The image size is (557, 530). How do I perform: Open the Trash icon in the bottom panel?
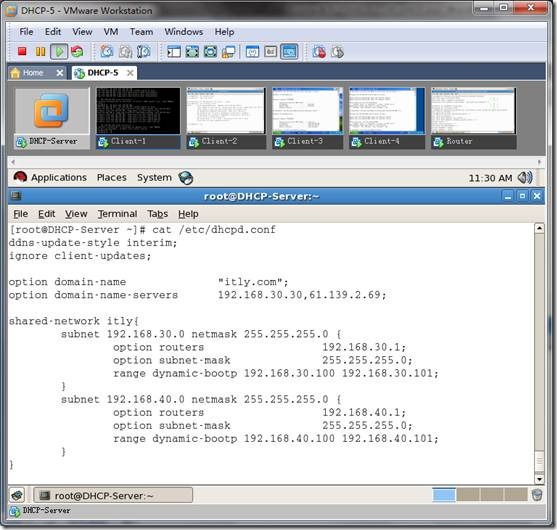(x=537, y=494)
